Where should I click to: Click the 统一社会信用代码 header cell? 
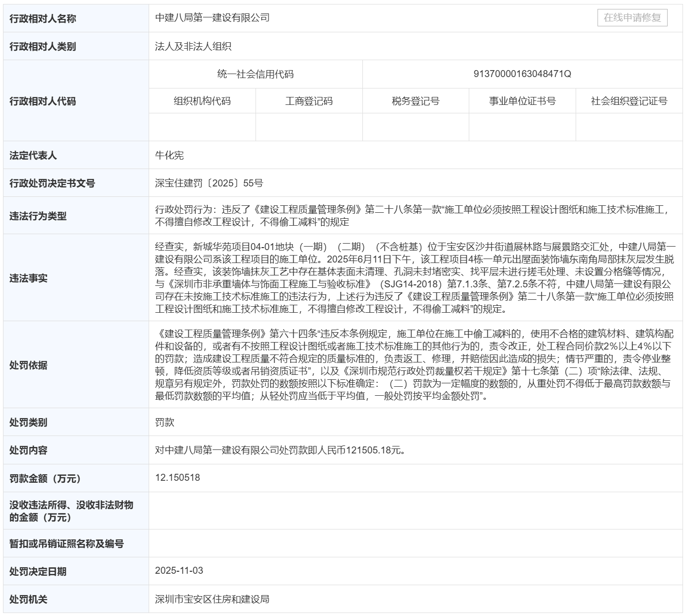pyautogui.click(x=256, y=74)
